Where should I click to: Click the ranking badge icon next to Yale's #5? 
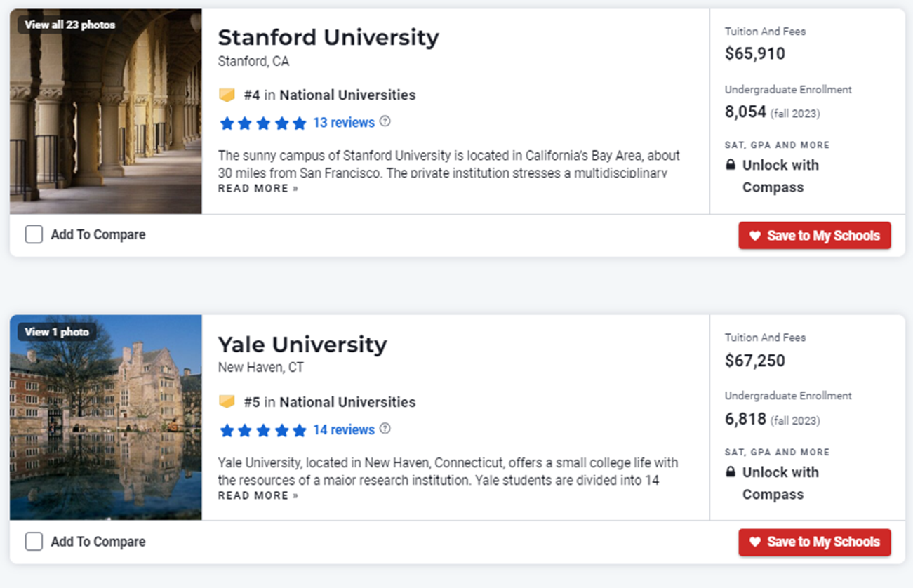[x=227, y=402]
